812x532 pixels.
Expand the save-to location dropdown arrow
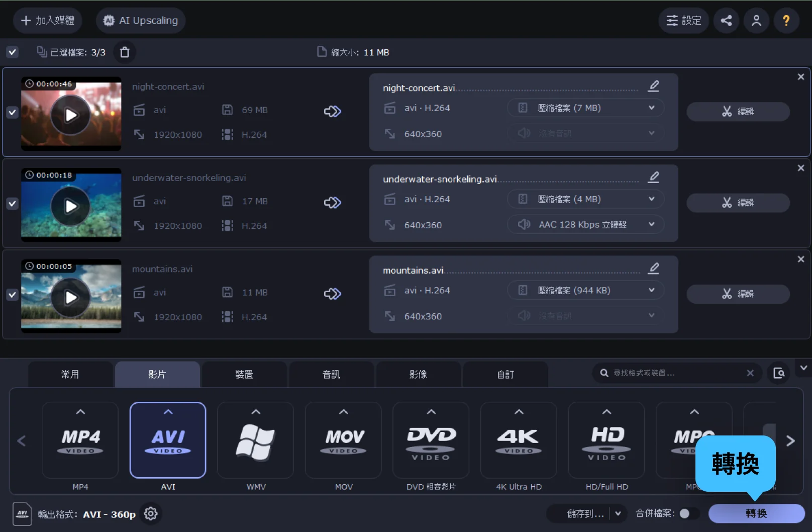618,513
